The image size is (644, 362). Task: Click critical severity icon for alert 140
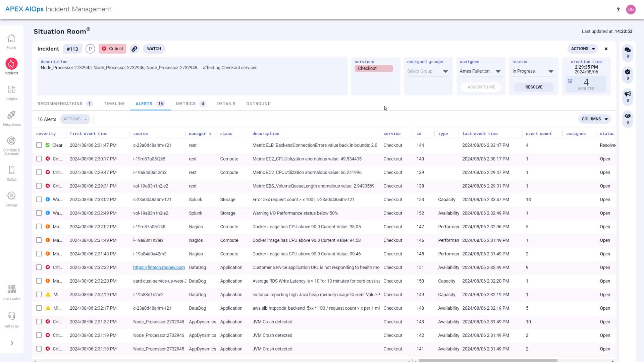pyautogui.click(x=48, y=159)
